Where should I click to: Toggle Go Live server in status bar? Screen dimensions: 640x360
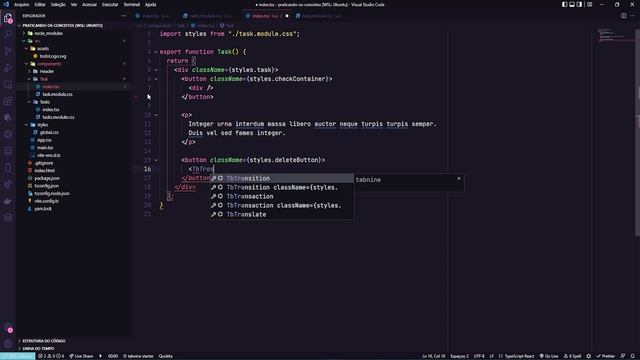[549, 356]
